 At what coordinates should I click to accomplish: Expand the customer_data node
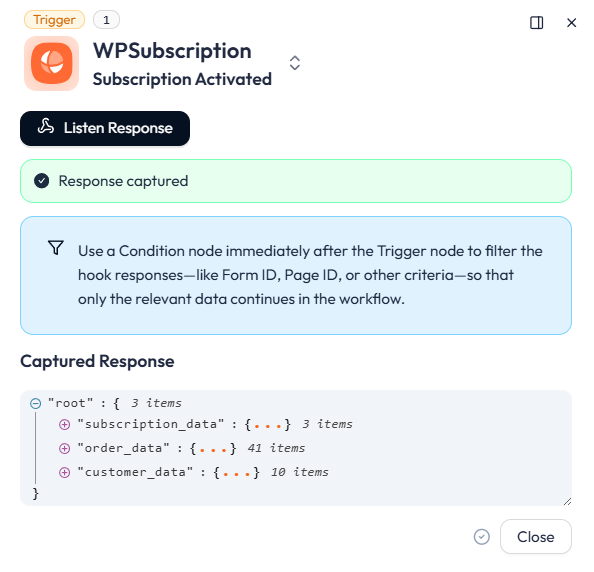(x=64, y=472)
